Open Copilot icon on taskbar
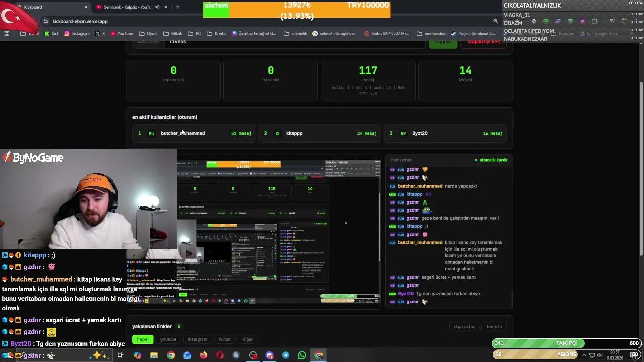The width and height of the screenshot is (644, 362). point(138,355)
